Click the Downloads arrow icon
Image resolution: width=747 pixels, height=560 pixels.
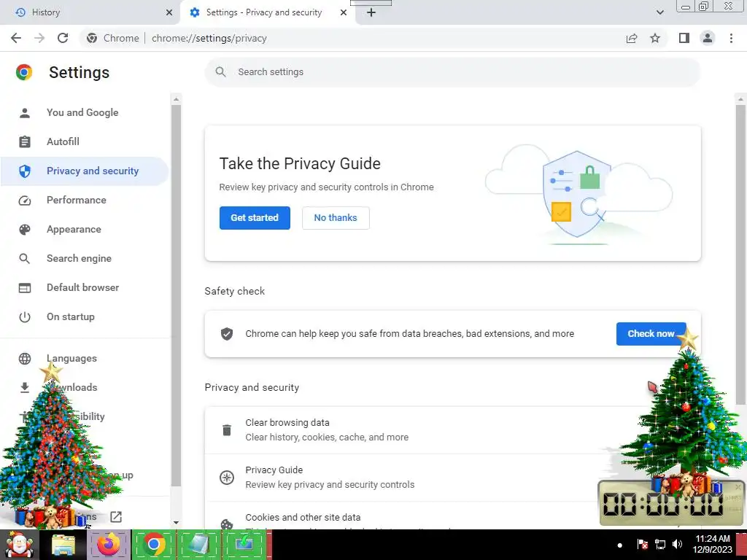(25, 388)
